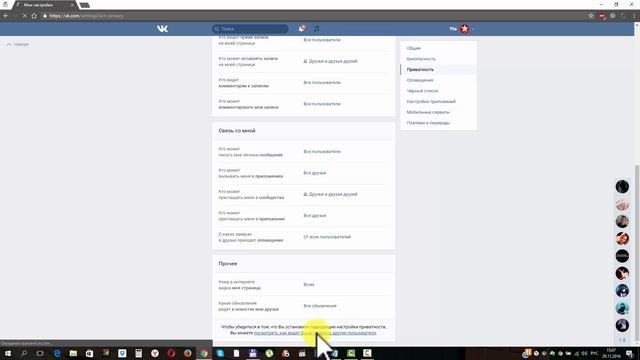Open the bottom friend avatar in chat sidebar
This screenshot has height=360, width=640.
pyautogui.click(x=622, y=325)
